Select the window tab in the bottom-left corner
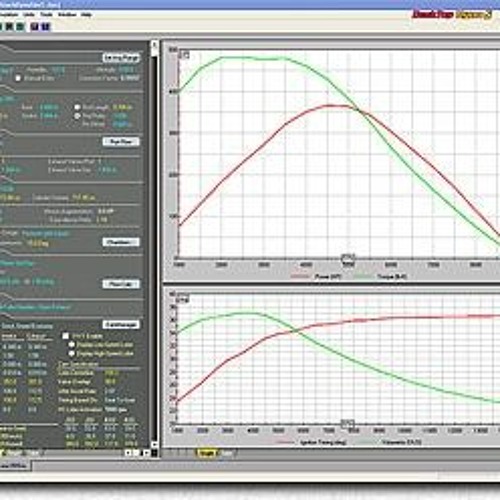Screen dimensions: 500x500 [14, 466]
